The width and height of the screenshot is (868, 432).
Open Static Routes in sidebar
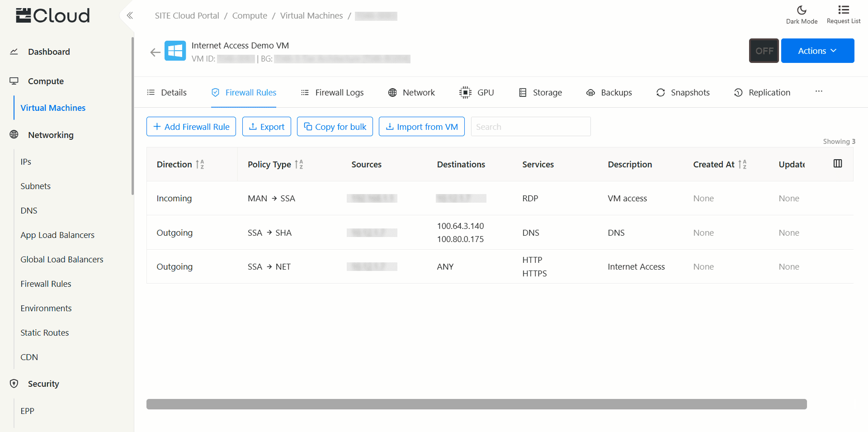click(45, 332)
